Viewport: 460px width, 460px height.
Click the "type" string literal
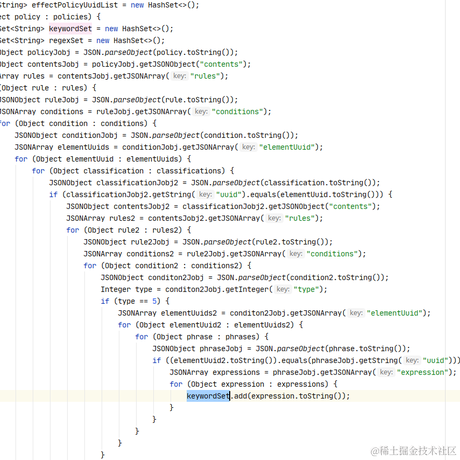tap(306, 289)
